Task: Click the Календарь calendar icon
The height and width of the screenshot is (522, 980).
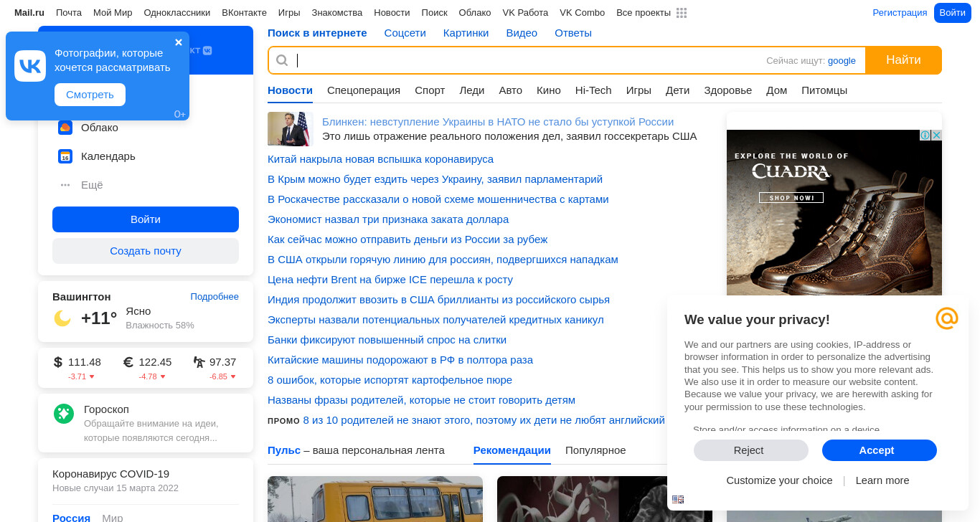Action: pyautogui.click(x=65, y=156)
